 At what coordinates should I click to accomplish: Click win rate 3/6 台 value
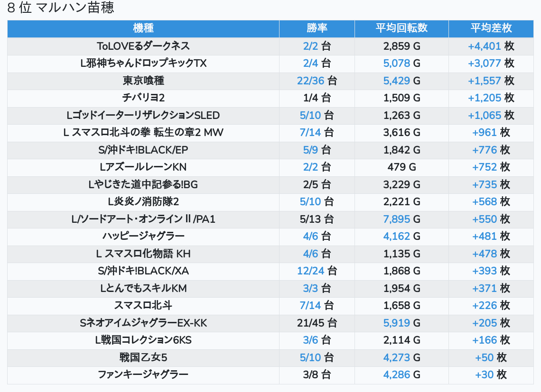(x=317, y=340)
